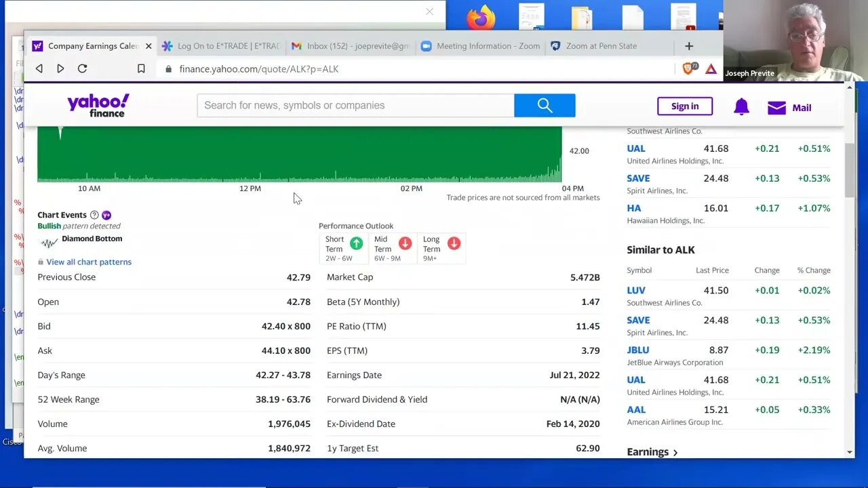This screenshot has height=488, width=868.
Task: Click Ex-Dividend Date value Feb 14, 2020
Action: 573,424
